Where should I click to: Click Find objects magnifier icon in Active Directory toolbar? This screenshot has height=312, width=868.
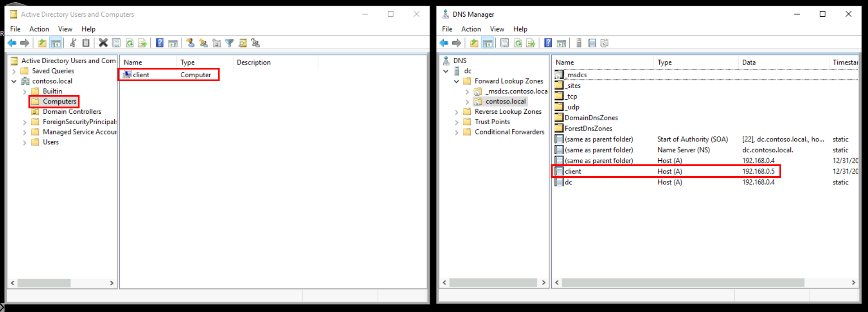pyautogui.click(x=243, y=43)
